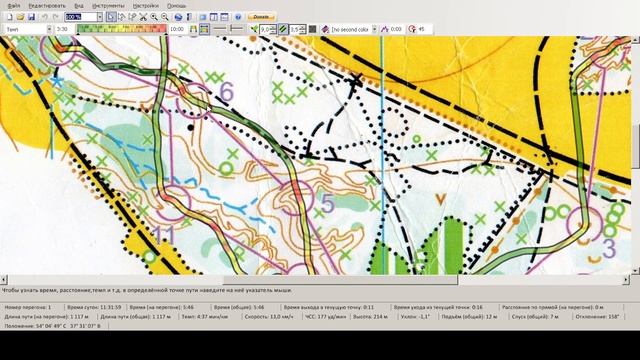Click the second color attribute icon
This screenshot has height=360, width=640.
coord(325,29)
